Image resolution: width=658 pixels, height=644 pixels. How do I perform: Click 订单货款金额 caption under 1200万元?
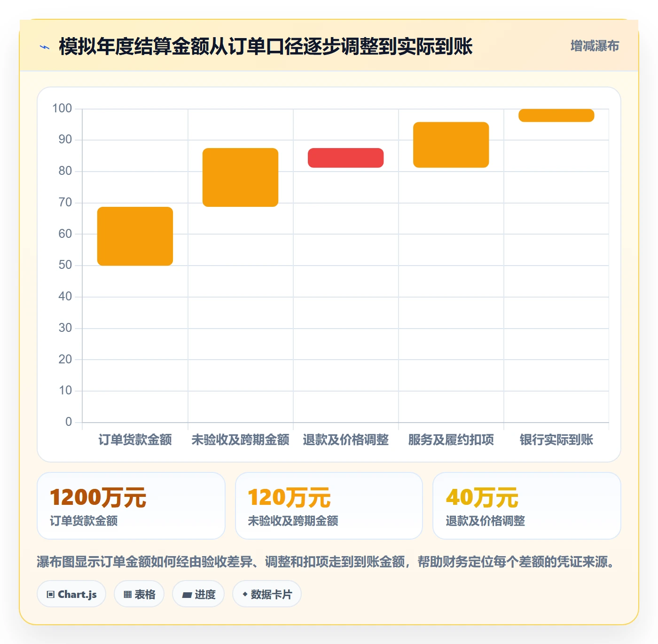[x=84, y=521]
